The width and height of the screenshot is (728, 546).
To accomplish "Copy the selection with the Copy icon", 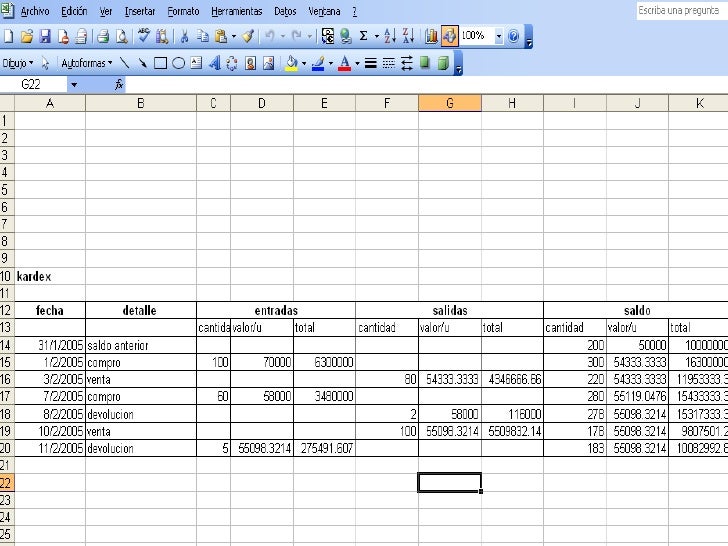I will point(202,36).
